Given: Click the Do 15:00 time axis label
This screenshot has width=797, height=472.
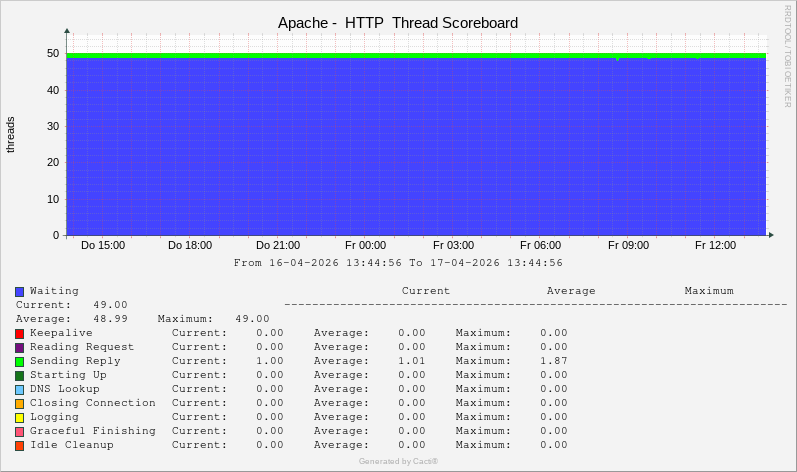Looking at the screenshot, I should [103, 245].
